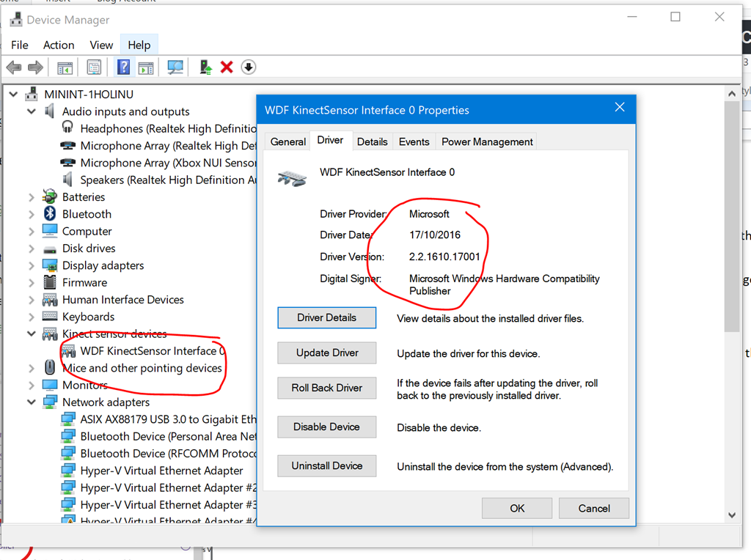Select Hyper-V Virtual Ethernet Adapter #2

click(168, 487)
